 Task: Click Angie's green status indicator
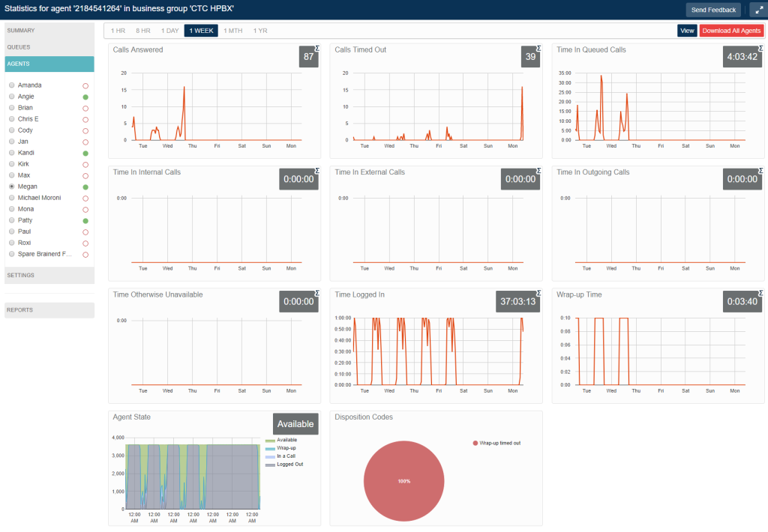pyautogui.click(x=85, y=97)
